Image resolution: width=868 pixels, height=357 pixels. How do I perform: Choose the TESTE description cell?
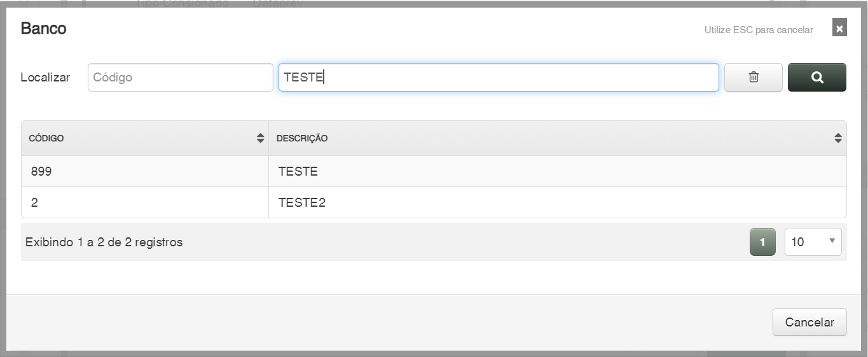298,171
